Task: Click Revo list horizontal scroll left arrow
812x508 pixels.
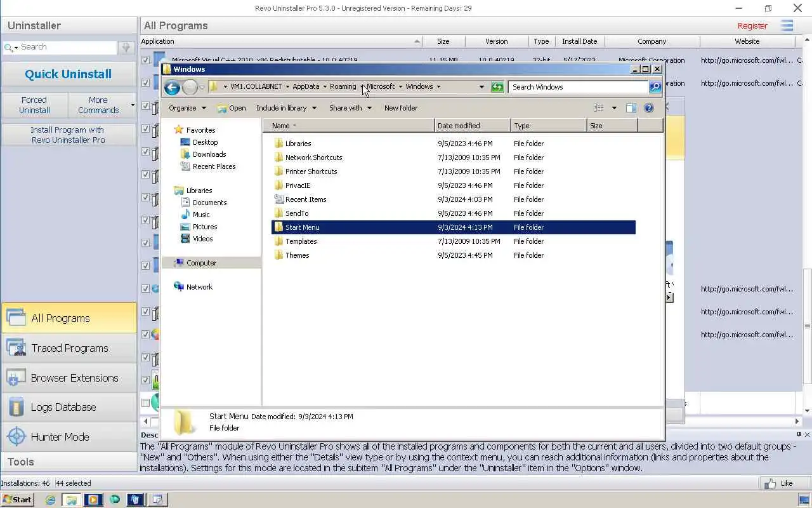Action: pos(146,421)
